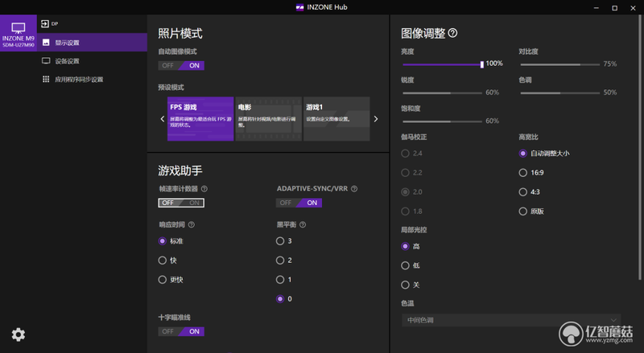
Task: Select 自动调整大小 aspect ratio
Action: point(522,153)
